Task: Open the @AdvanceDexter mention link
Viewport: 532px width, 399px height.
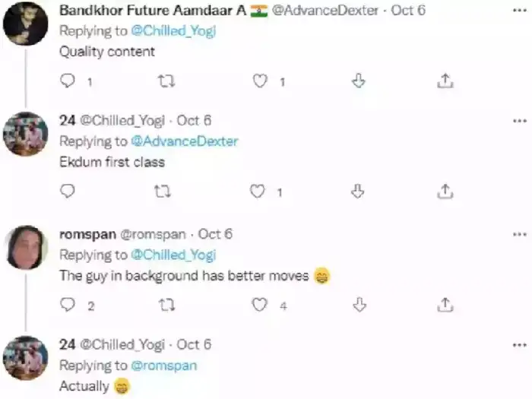Action: tap(184, 141)
